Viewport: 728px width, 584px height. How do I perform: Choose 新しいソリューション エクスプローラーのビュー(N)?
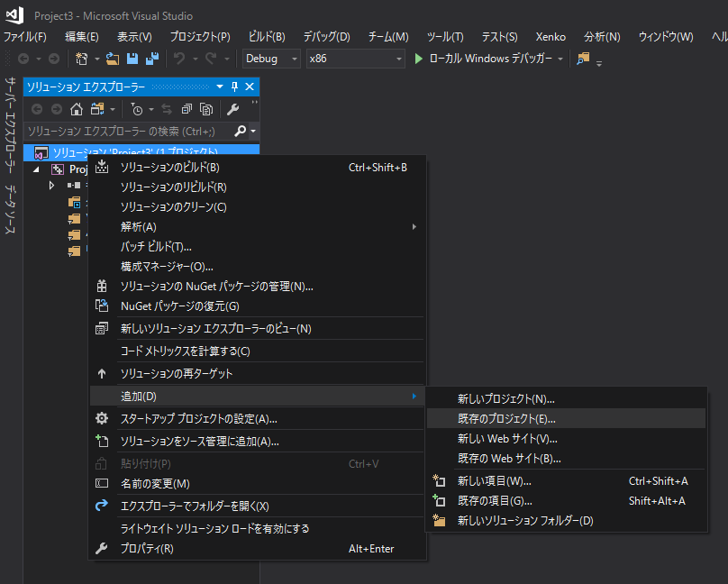(258, 329)
